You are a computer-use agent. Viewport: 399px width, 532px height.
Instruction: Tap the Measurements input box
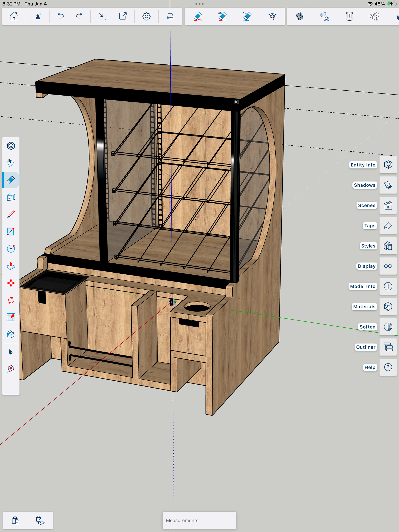click(x=199, y=520)
